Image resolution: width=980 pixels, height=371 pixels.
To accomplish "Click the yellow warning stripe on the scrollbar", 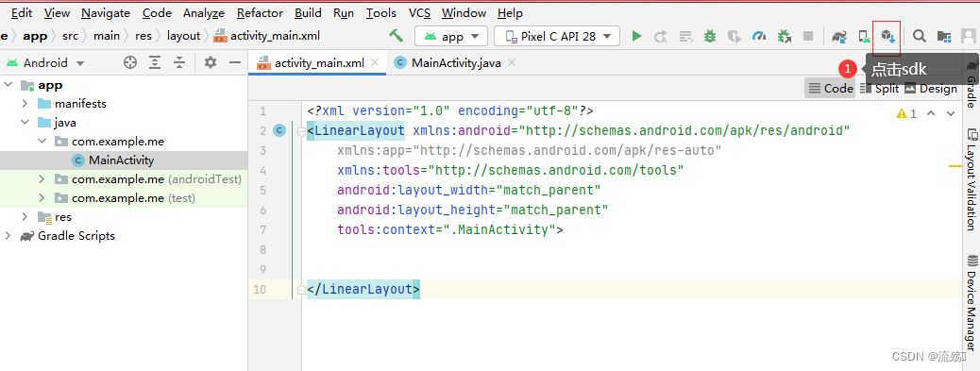I will pos(955,166).
